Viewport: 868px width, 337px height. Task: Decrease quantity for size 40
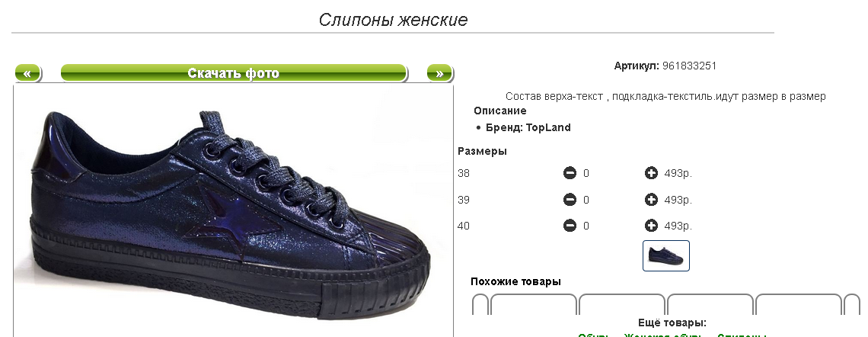click(x=570, y=226)
